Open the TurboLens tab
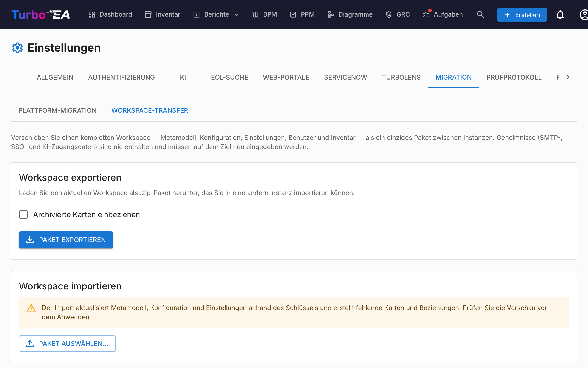 [x=401, y=78]
